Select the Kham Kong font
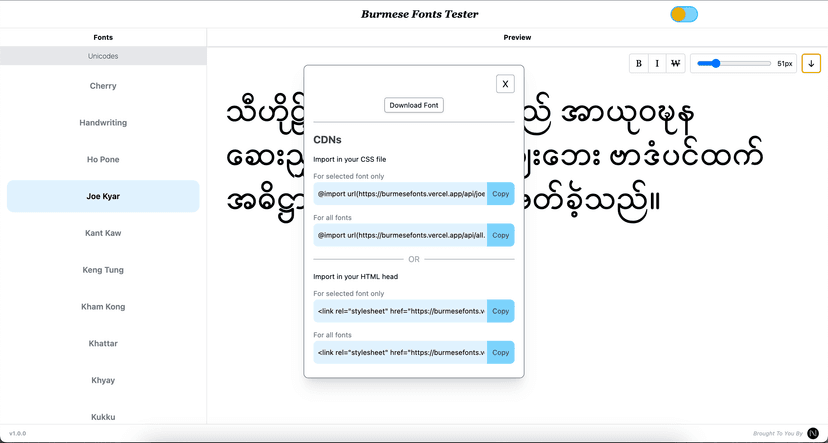 (103, 307)
